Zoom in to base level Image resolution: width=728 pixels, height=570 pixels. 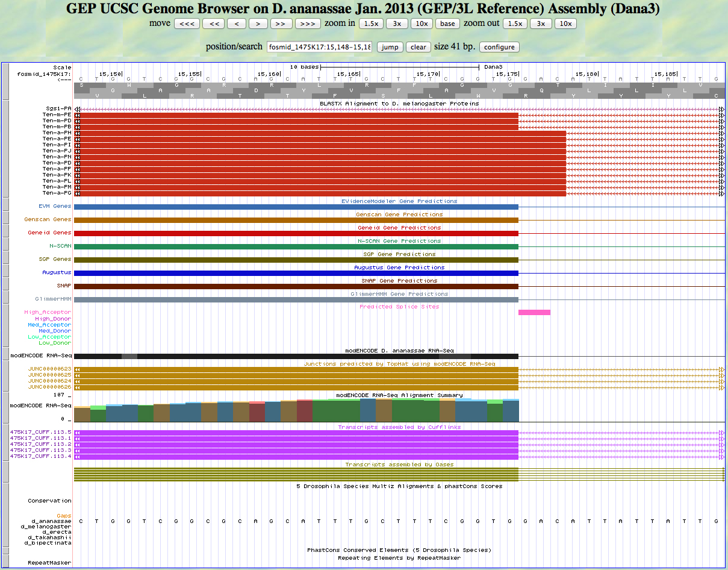pyautogui.click(x=447, y=23)
